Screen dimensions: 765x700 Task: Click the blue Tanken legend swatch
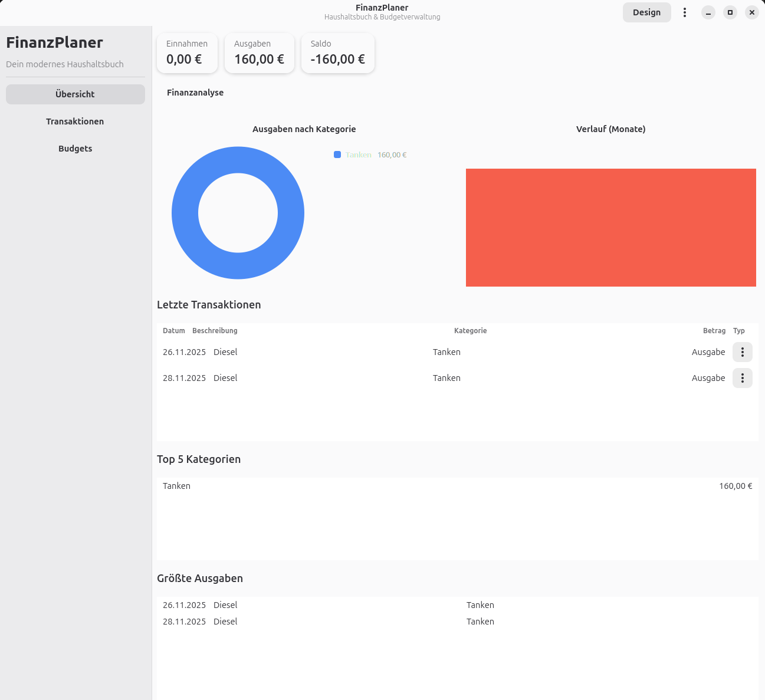[x=337, y=155]
